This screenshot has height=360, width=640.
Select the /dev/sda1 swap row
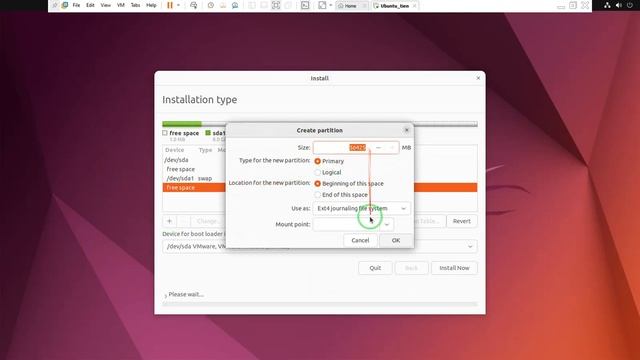tap(194, 178)
